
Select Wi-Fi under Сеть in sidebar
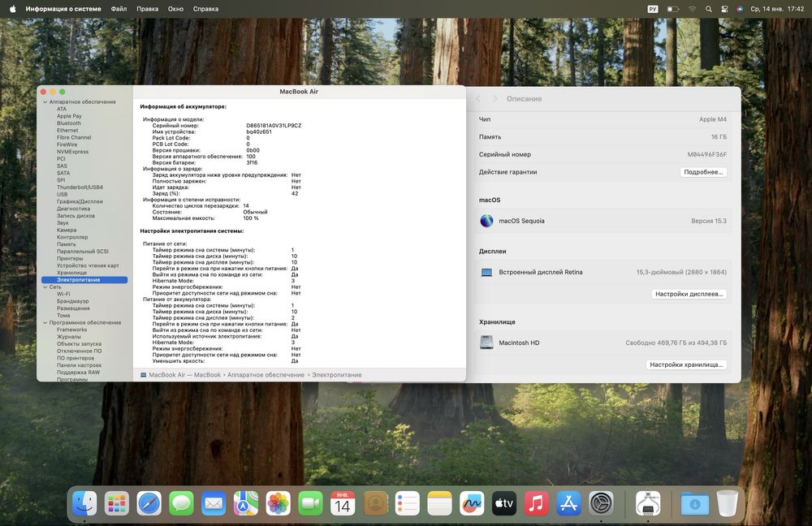(63, 294)
